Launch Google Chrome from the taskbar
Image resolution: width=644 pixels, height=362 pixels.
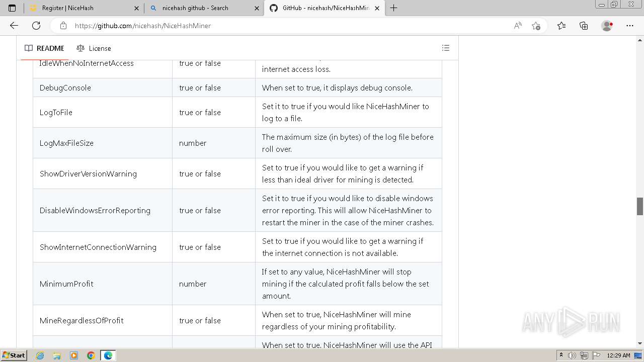point(91,355)
